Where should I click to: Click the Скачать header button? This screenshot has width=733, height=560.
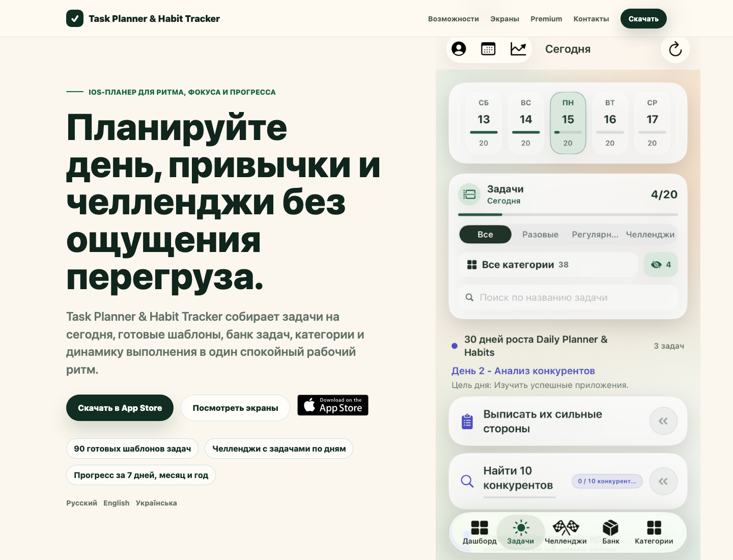(643, 19)
